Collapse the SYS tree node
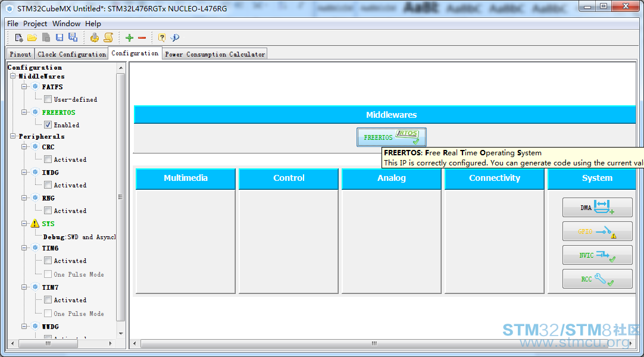 coord(24,224)
